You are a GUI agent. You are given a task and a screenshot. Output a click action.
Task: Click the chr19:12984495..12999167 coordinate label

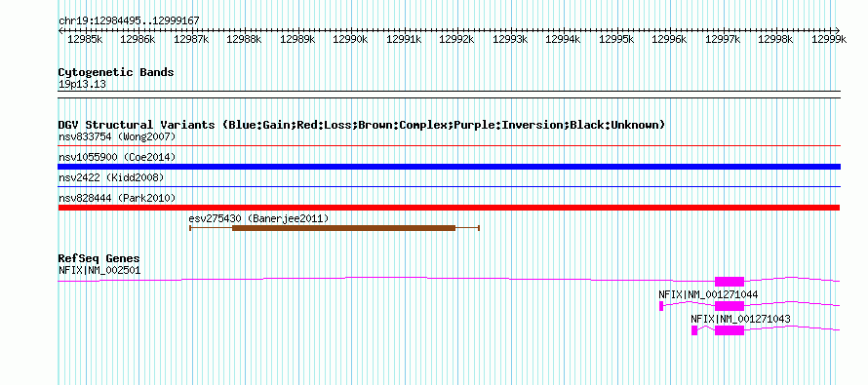coord(129,21)
